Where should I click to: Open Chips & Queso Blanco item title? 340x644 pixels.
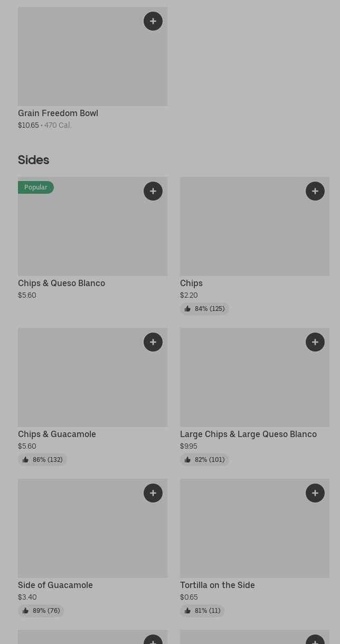click(x=61, y=283)
